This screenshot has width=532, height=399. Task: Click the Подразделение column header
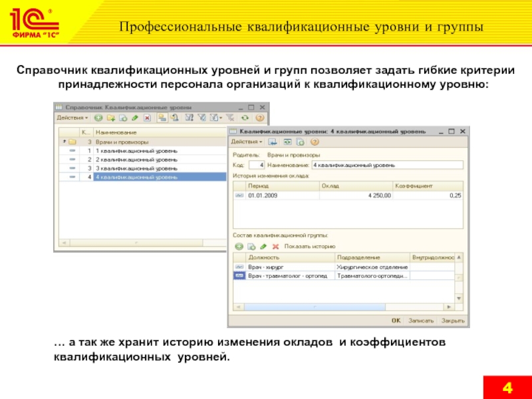[372, 257]
